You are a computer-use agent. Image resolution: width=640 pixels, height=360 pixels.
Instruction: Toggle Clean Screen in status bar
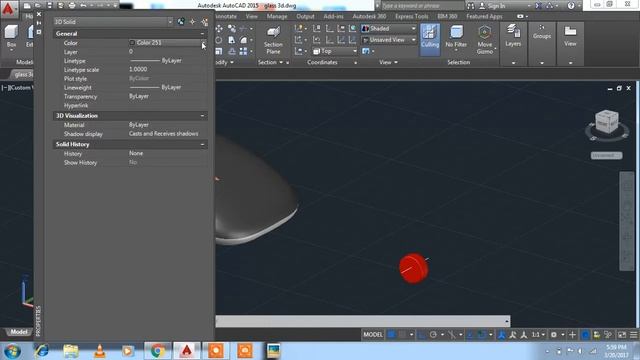click(x=622, y=335)
